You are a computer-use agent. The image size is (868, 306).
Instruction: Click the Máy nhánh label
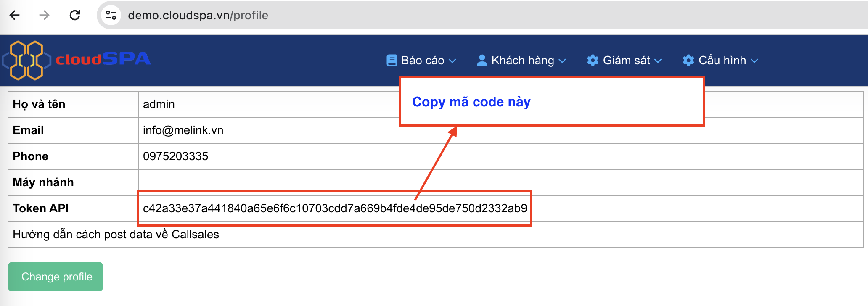[43, 182]
